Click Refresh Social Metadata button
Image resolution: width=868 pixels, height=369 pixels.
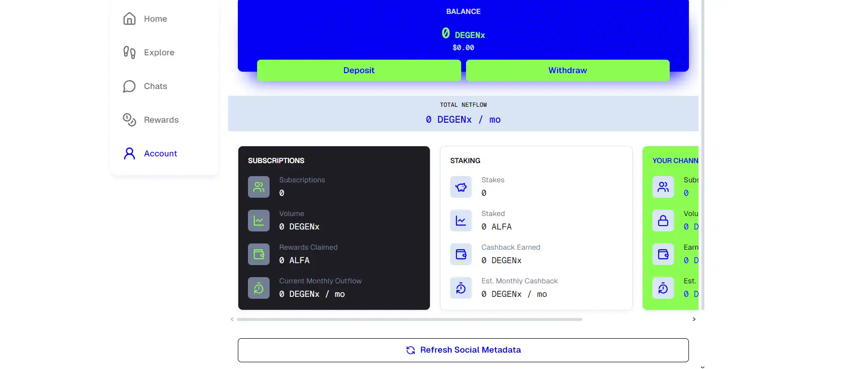pos(463,350)
